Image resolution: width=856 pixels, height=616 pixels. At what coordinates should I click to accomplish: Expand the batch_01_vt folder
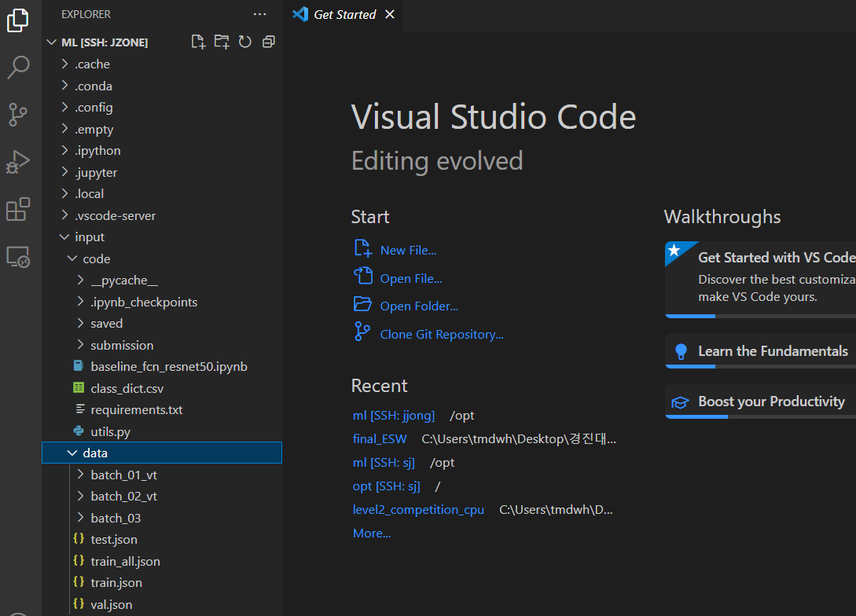(x=162, y=475)
